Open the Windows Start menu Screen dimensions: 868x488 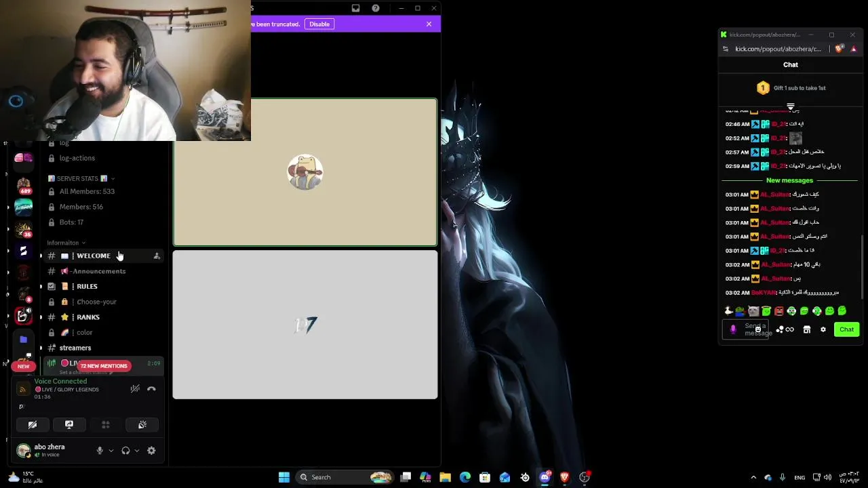tap(284, 477)
